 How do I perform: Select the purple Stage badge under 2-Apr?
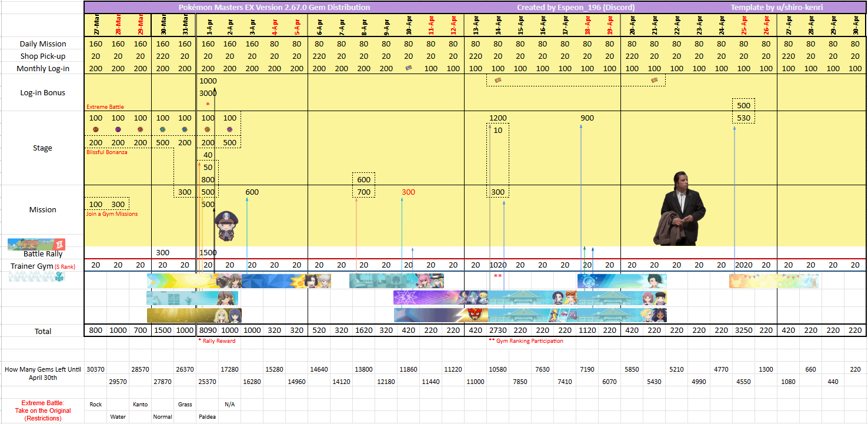pyautogui.click(x=230, y=129)
